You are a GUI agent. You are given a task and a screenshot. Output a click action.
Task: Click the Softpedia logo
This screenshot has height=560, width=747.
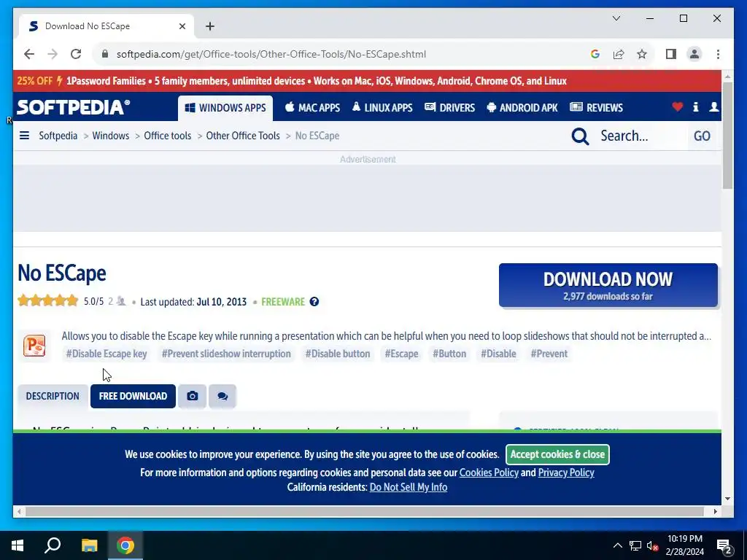pyautogui.click(x=74, y=107)
